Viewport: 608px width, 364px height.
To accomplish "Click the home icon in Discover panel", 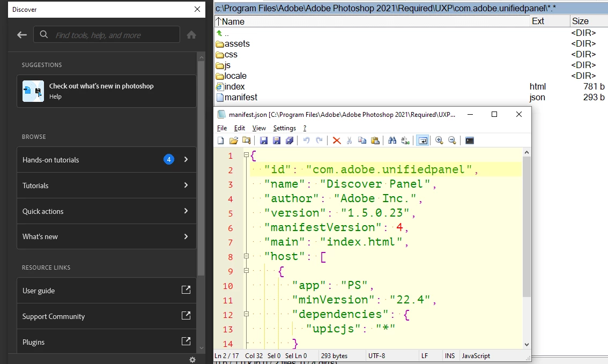I will point(191,35).
